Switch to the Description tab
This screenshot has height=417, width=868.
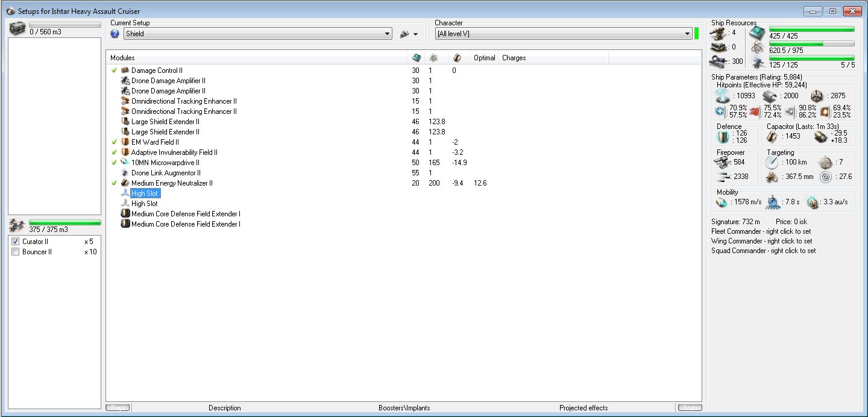pos(225,408)
